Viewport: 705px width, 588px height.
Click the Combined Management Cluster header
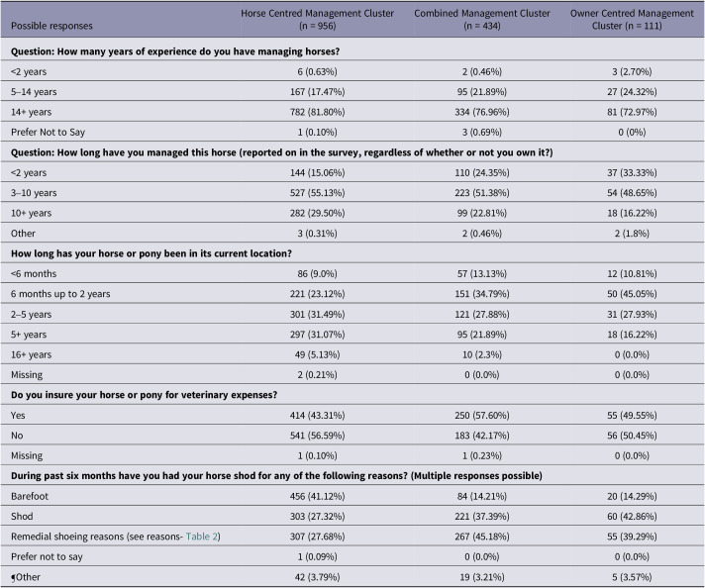[482, 20]
